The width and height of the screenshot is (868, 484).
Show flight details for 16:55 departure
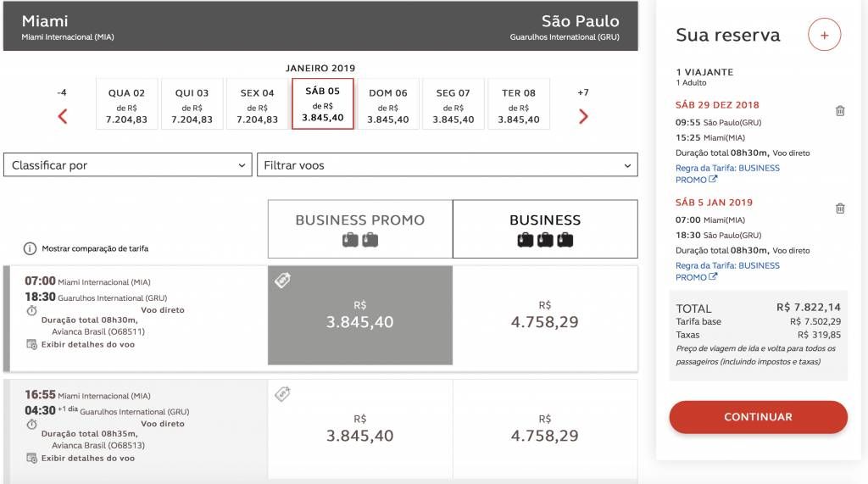click(x=87, y=458)
